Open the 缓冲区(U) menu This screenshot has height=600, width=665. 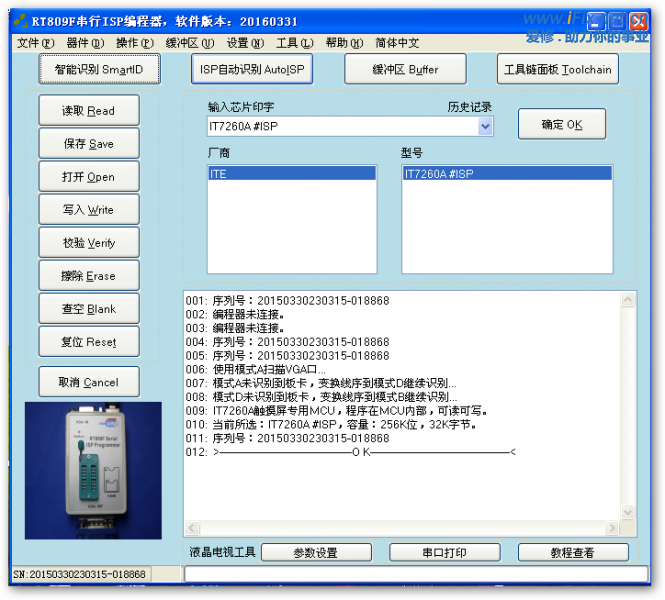(x=190, y=43)
